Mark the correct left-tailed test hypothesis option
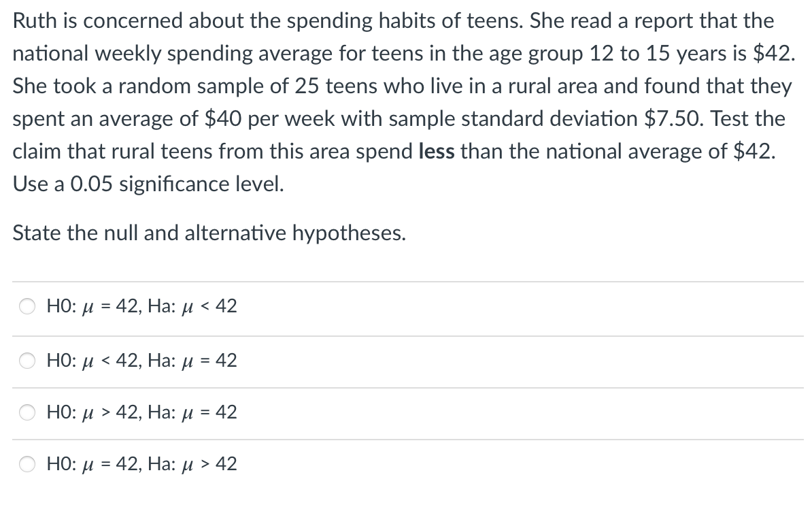The width and height of the screenshot is (812, 509). pos(27,306)
